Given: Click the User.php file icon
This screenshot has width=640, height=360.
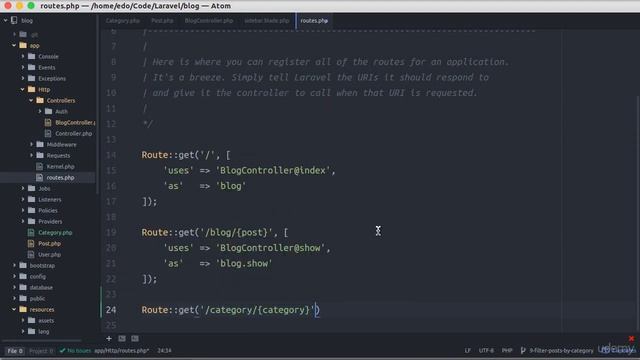Looking at the screenshot, I should (31, 255).
